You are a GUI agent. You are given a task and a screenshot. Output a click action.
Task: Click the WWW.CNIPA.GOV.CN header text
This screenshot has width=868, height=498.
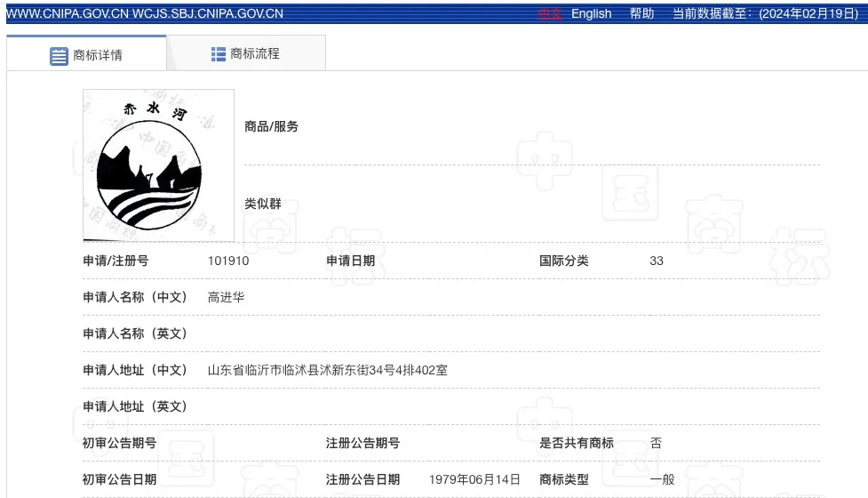click(x=67, y=14)
